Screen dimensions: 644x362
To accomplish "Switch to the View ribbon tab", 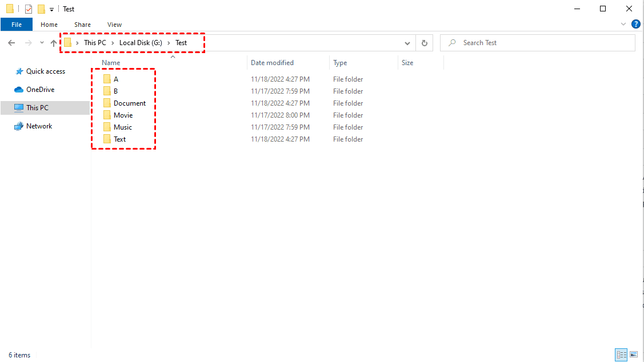I will pyautogui.click(x=114, y=25).
